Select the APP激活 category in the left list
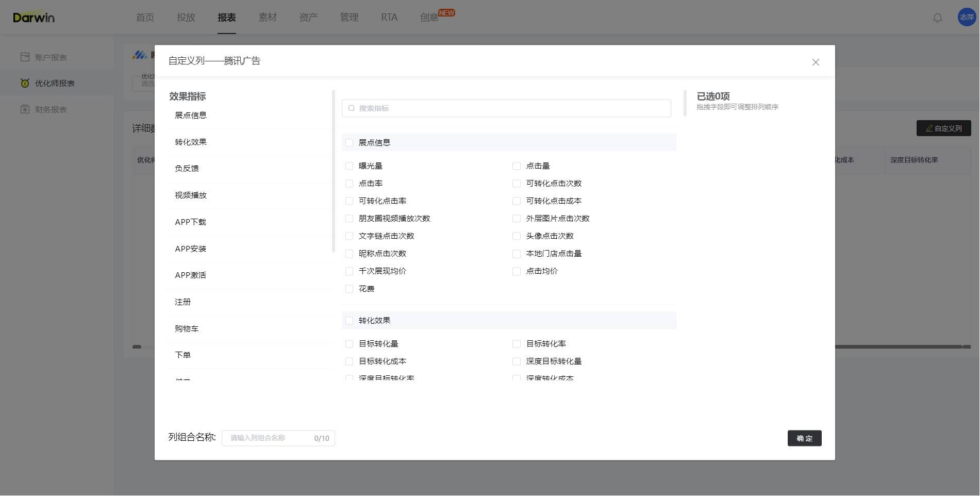The height and width of the screenshot is (496, 980). [191, 275]
